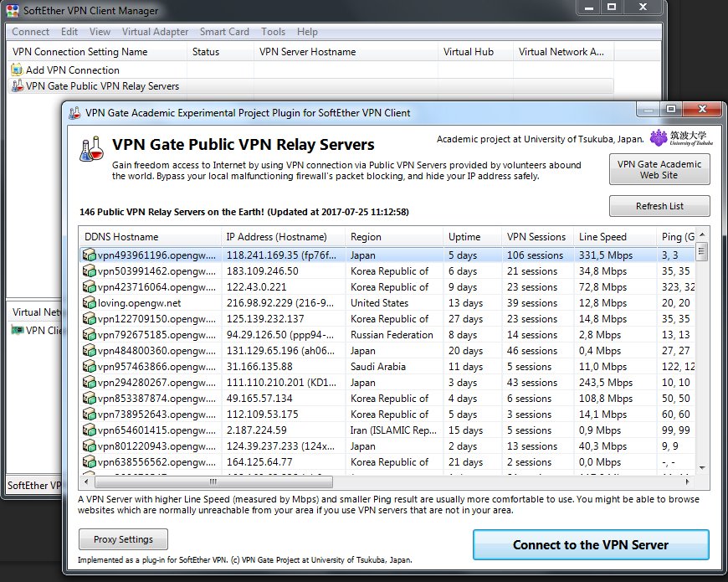The height and width of the screenshot is (582, 728).
Task: Click the server icon for loving.opengw.net
Action: coord(89,303)
